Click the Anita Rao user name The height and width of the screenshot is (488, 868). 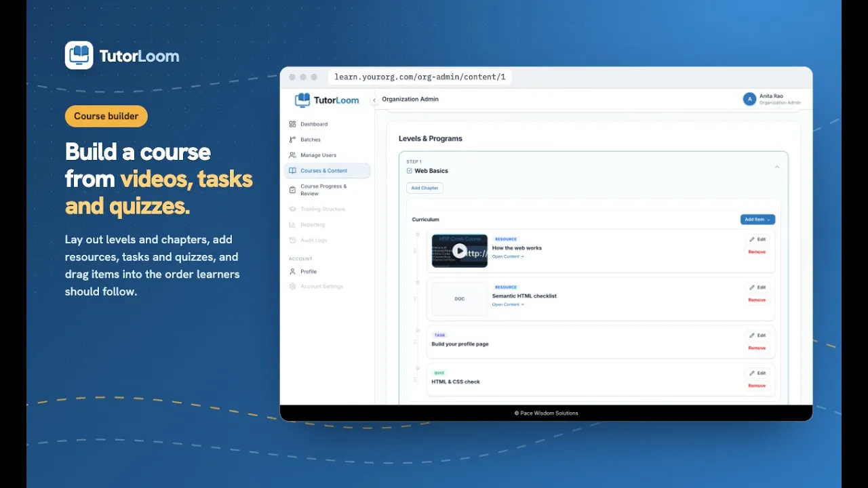770,96
